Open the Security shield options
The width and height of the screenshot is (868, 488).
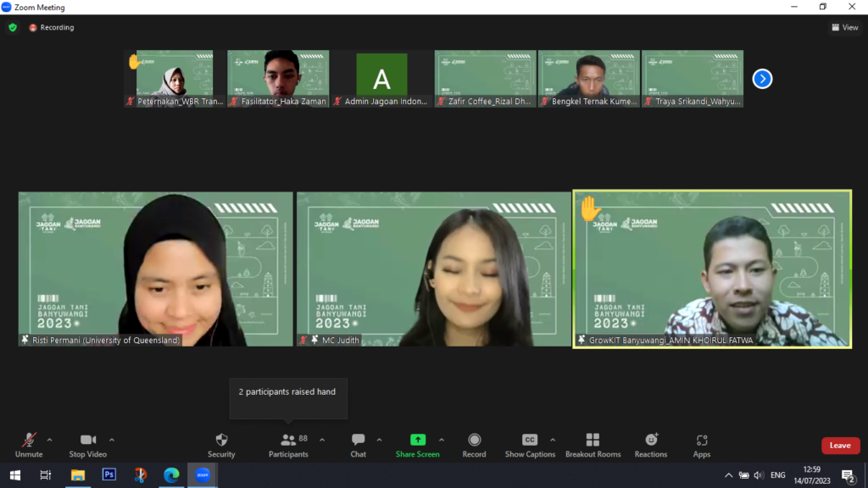[x=221, y=444]
